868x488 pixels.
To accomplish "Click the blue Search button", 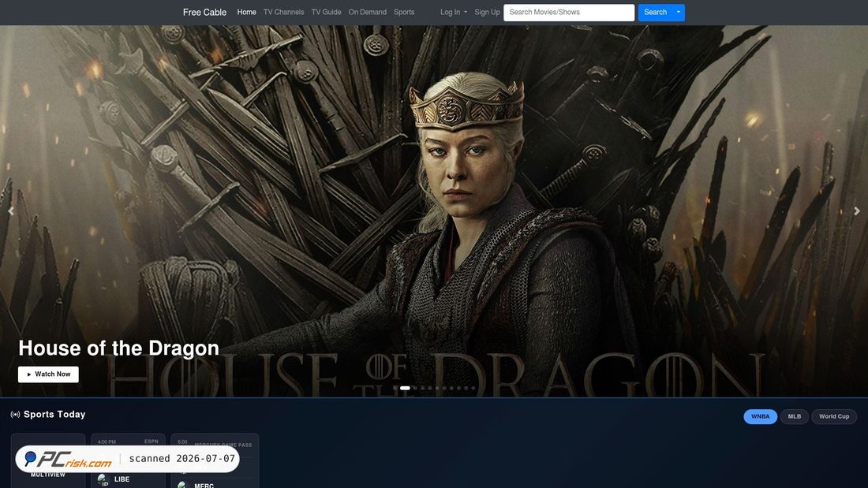I will [655, 12].
